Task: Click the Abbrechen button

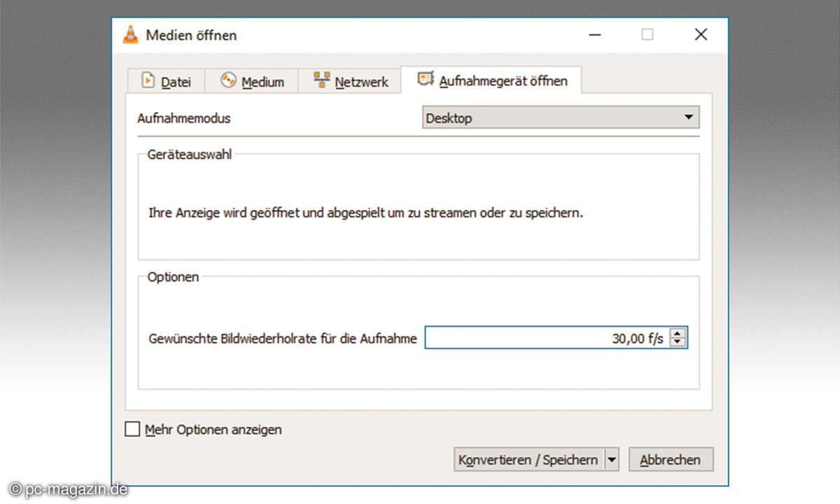Action: 671,460
